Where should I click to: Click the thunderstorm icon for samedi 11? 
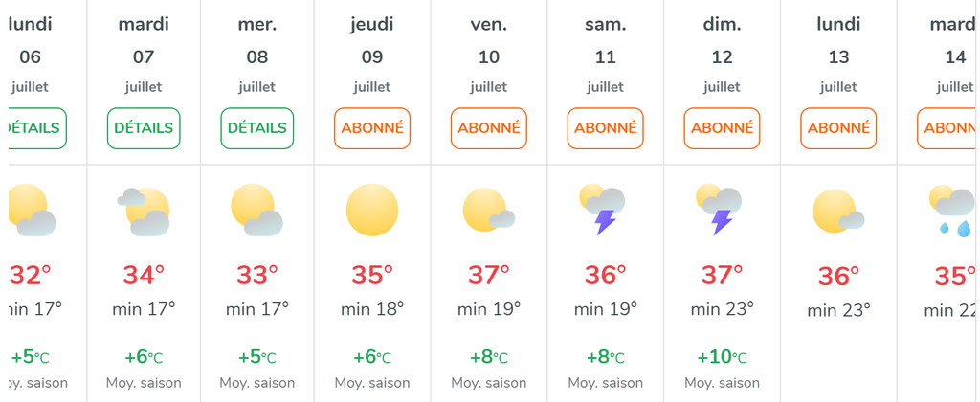pos(602,210)
